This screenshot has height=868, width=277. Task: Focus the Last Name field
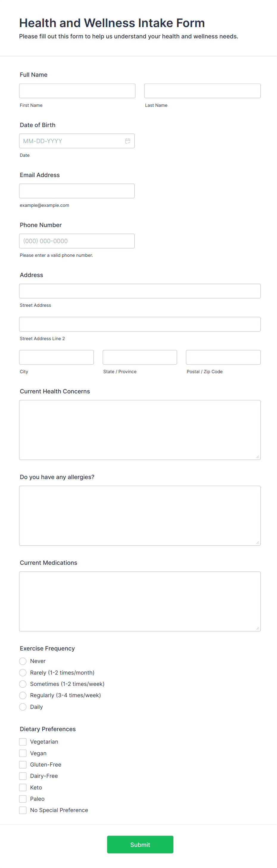tap(202, 91)
